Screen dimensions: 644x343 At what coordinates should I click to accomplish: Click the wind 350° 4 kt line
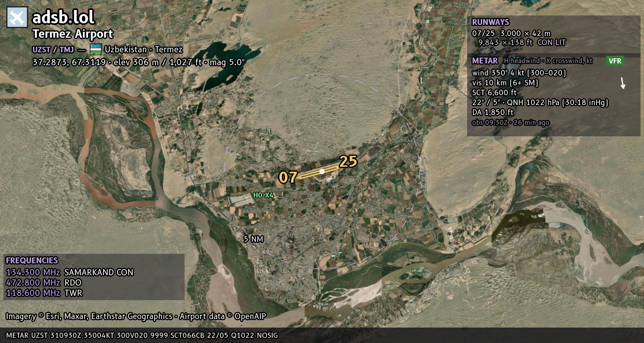519,73
